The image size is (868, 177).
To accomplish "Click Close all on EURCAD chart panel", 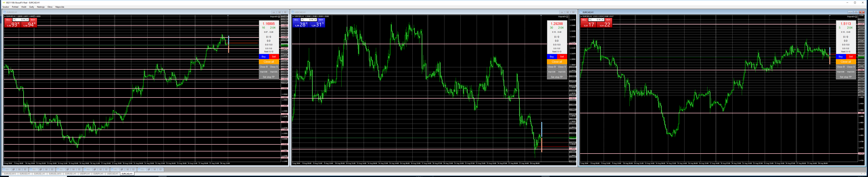I will pos(846,62).
